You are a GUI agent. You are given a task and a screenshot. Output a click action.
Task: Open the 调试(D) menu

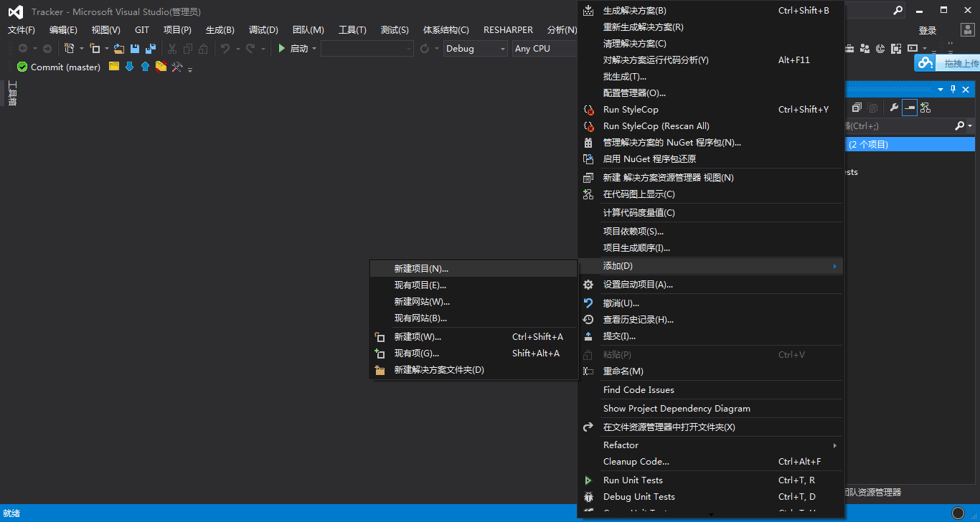point(263,29)
